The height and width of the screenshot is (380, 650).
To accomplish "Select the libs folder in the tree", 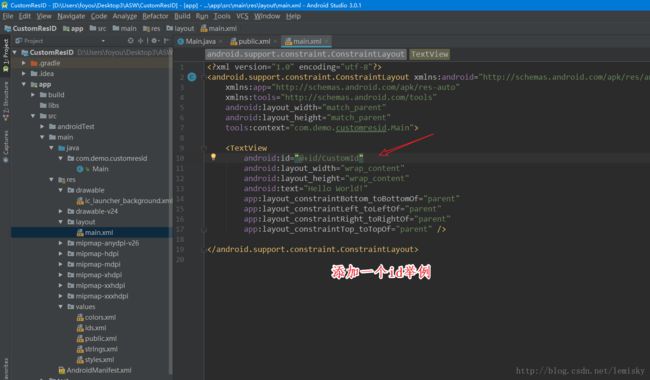I will [x=49, y=105].
